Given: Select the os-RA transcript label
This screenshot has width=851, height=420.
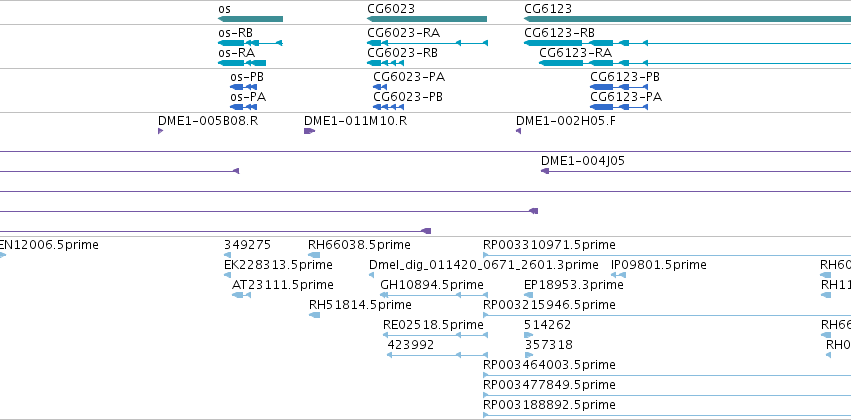Looking at the screenshot, I should (237, 53).
